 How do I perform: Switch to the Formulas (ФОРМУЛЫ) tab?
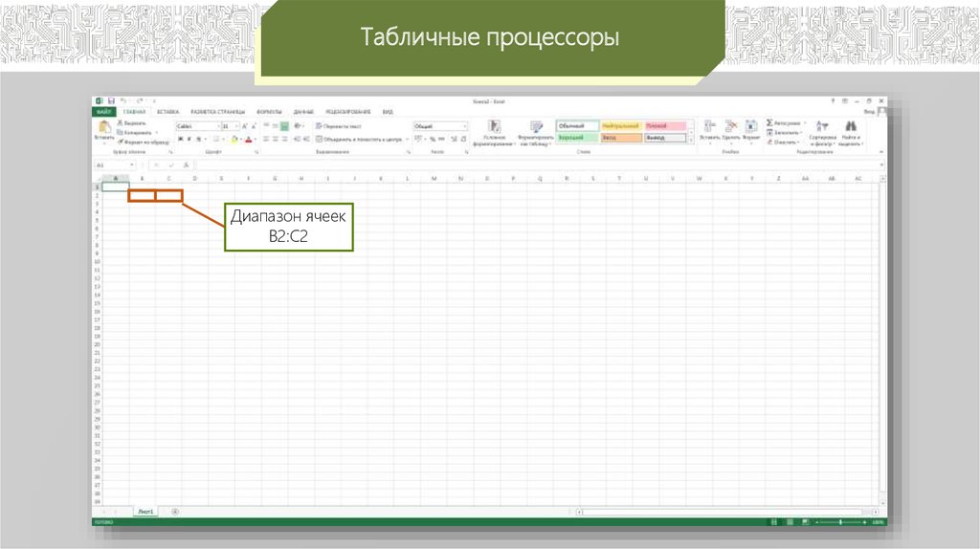click(x=269, y=112)
